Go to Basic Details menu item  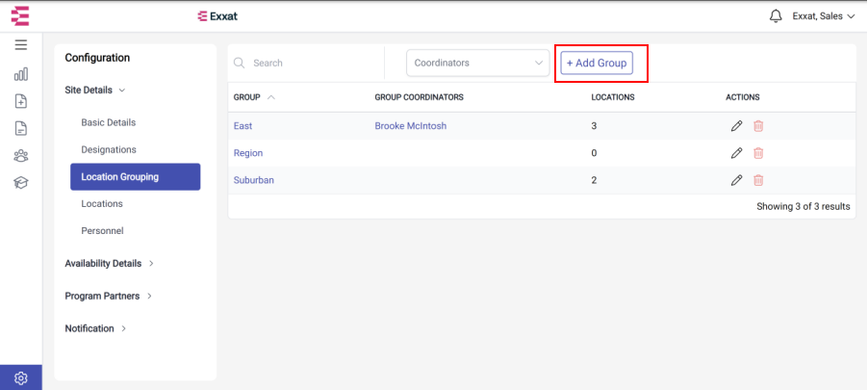[109, 122]
